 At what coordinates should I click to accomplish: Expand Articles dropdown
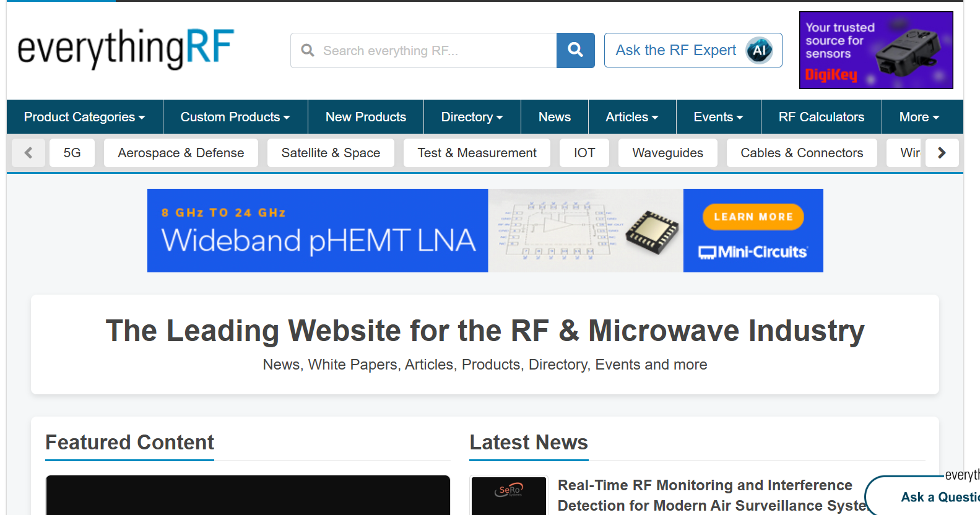632,117
